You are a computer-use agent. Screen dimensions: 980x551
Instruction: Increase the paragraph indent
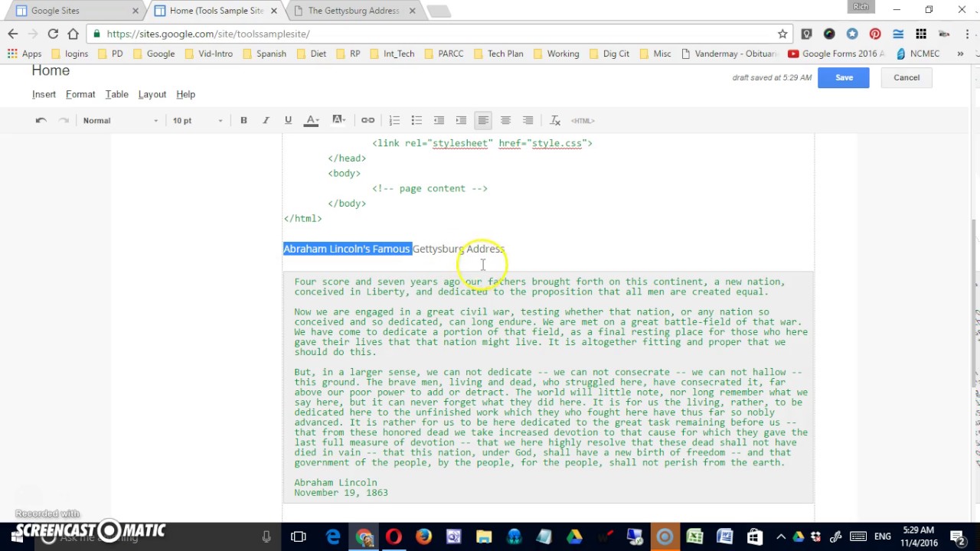coord(461,120)
